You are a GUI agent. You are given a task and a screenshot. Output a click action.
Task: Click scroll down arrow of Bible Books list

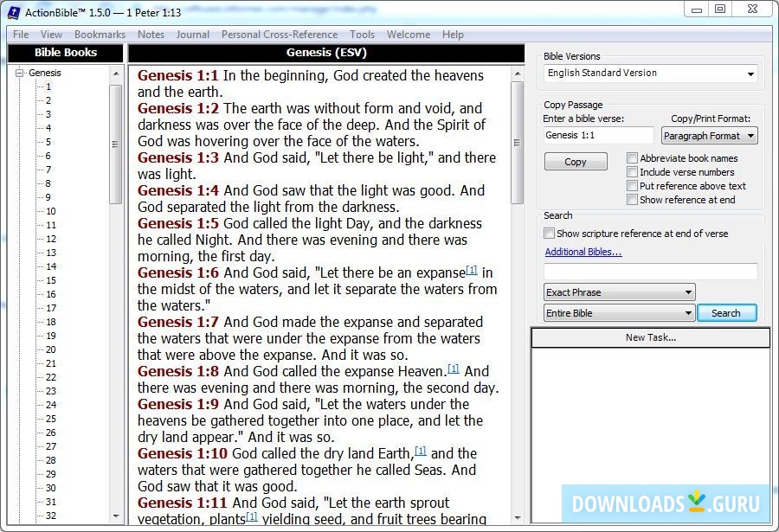pos(116,516)
